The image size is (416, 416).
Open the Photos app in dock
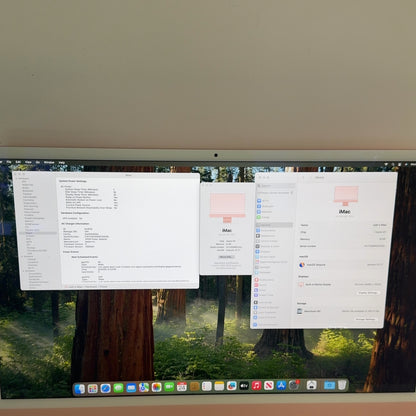point(156,387)
